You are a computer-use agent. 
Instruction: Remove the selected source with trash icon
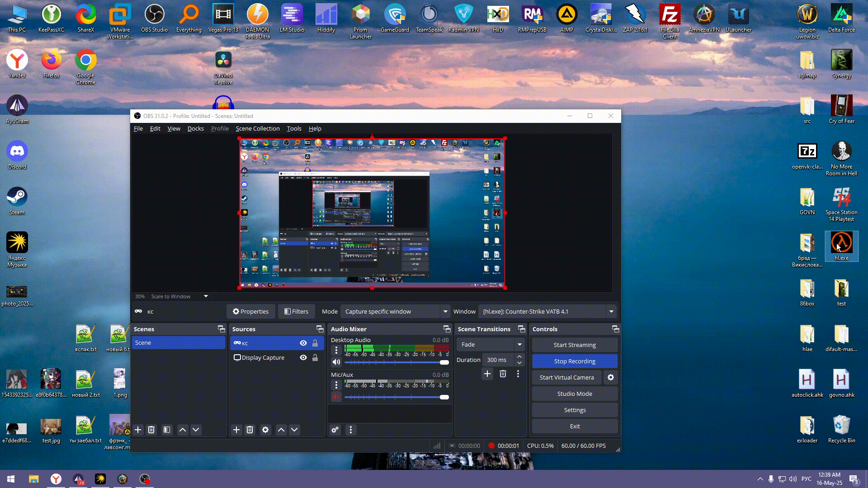click(250, 430)
